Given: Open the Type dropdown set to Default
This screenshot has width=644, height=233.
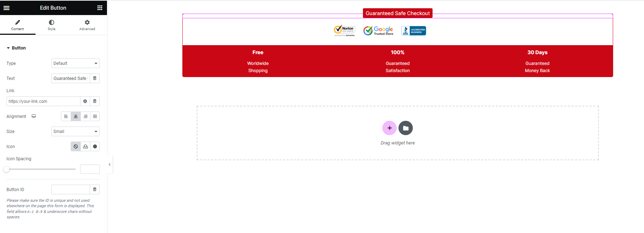Looking at the screenshot, I should point(75,63).
